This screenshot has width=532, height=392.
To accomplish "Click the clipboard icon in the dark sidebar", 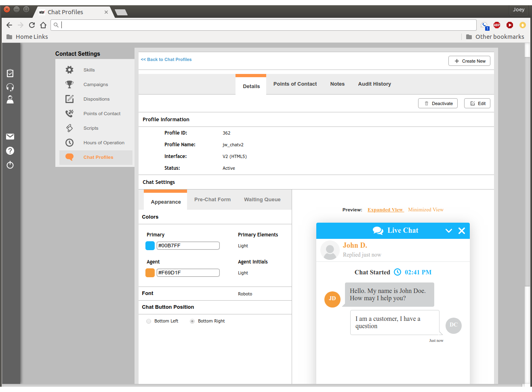I will click(x=10, y=73).
